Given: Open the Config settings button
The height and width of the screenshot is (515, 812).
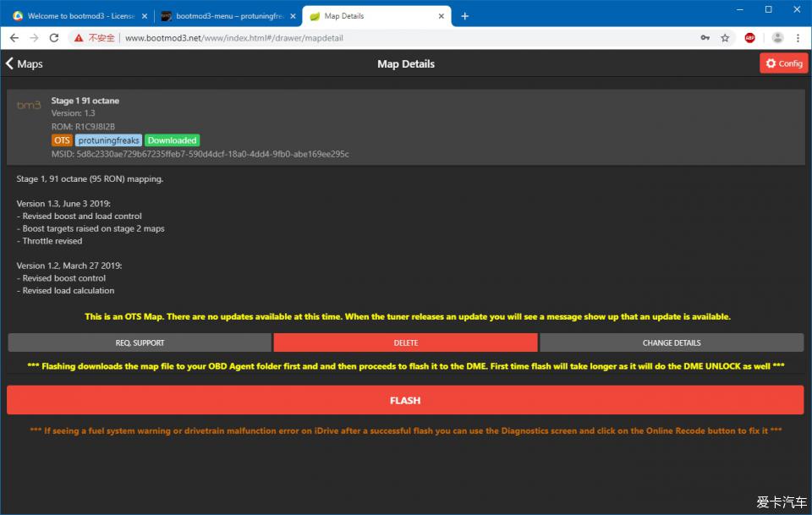Looking at the screenshot, I should (783, 63).
